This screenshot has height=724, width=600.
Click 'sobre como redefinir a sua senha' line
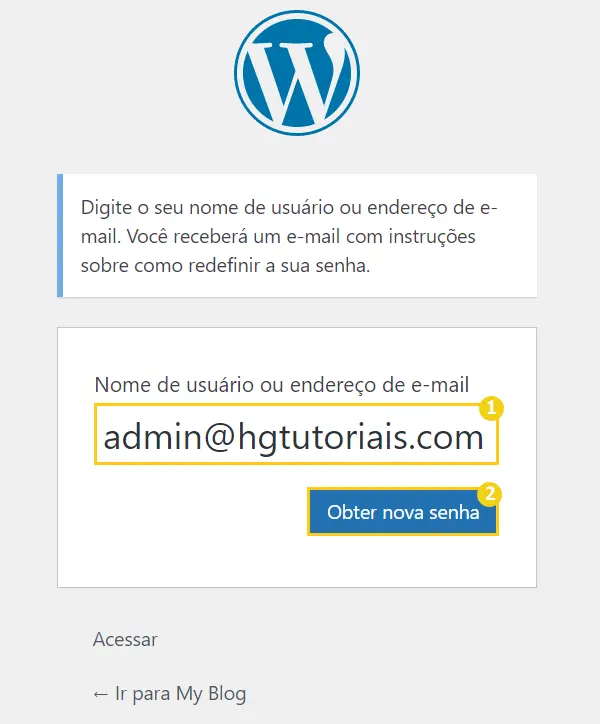(x=225, y=266)
